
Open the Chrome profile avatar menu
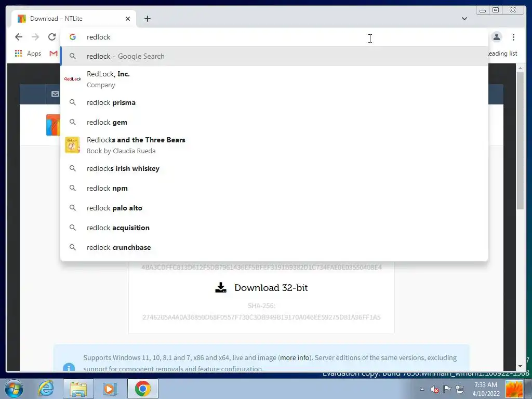point(496,37)
